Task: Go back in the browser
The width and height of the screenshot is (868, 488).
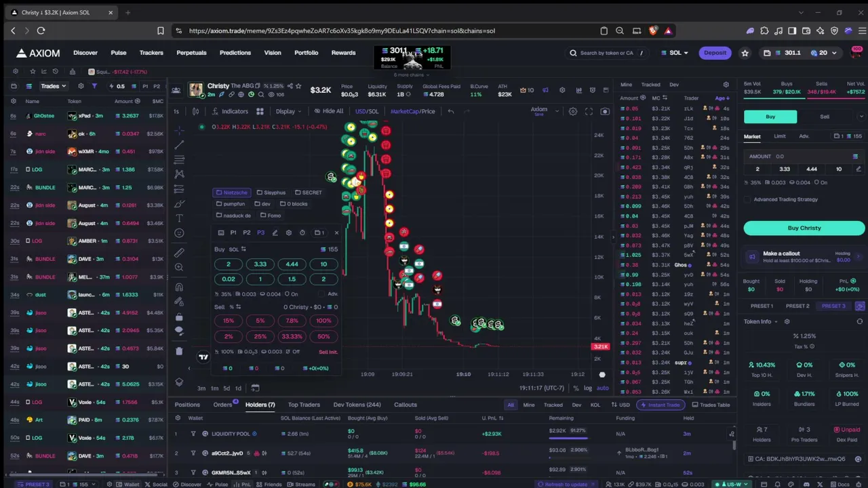Action: click(13, 30)
